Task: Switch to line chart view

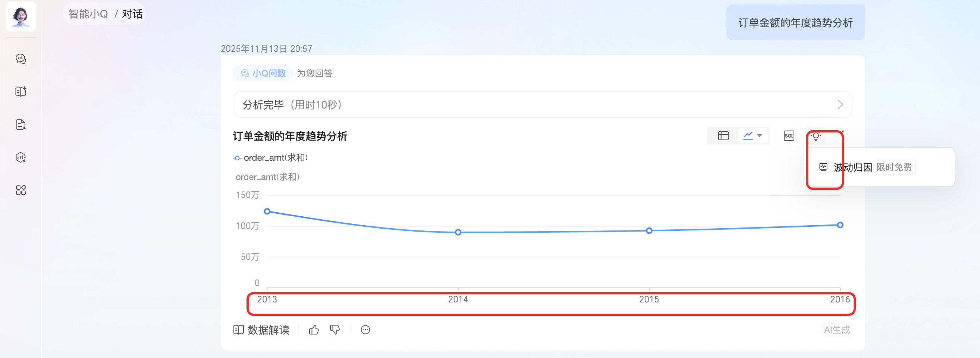Action: 748,136
